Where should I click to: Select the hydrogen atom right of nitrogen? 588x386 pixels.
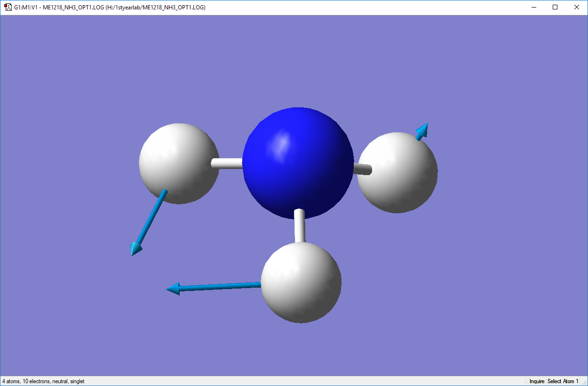pyautogui.click(x=397, y=173)
